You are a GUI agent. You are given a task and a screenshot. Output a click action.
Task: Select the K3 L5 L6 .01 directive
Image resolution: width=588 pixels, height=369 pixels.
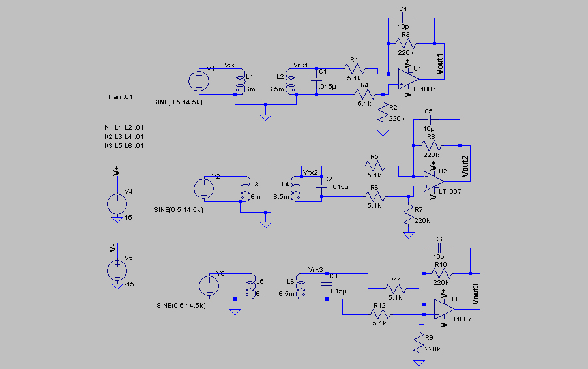(x=124, y=146)
